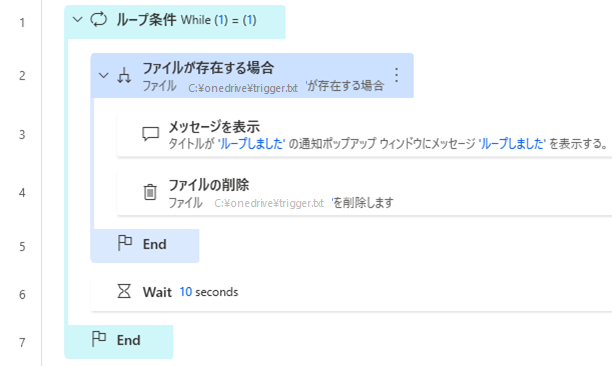612x366 pixels.
Task: Collapse the ファイルが存在する場合 block
Action: 103,75
